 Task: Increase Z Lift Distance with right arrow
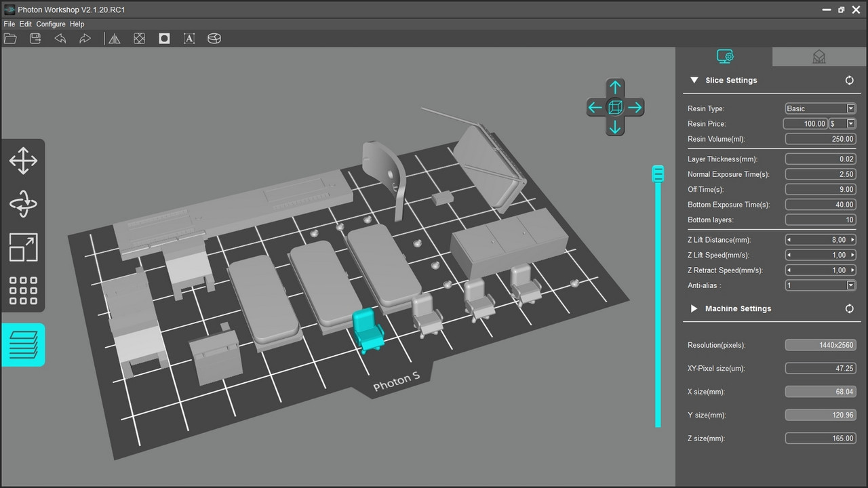click(x=852, y=240)
